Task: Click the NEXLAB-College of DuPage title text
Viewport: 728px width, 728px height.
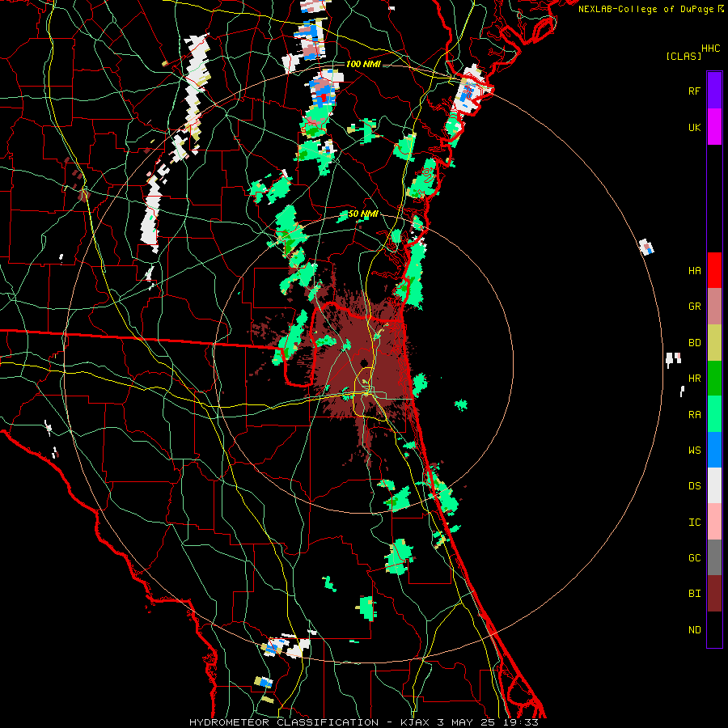Action: pyautogui.click(x=645, y=9)
